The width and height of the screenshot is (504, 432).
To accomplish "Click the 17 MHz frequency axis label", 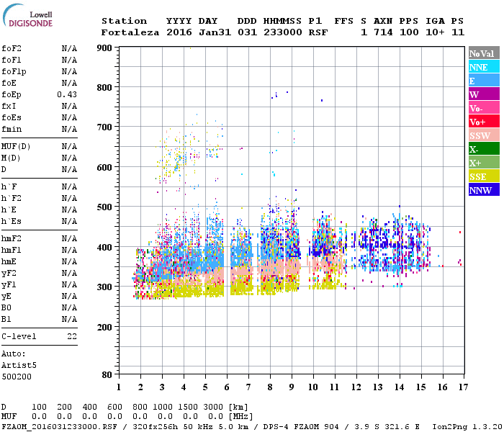I will click(463, 387).
